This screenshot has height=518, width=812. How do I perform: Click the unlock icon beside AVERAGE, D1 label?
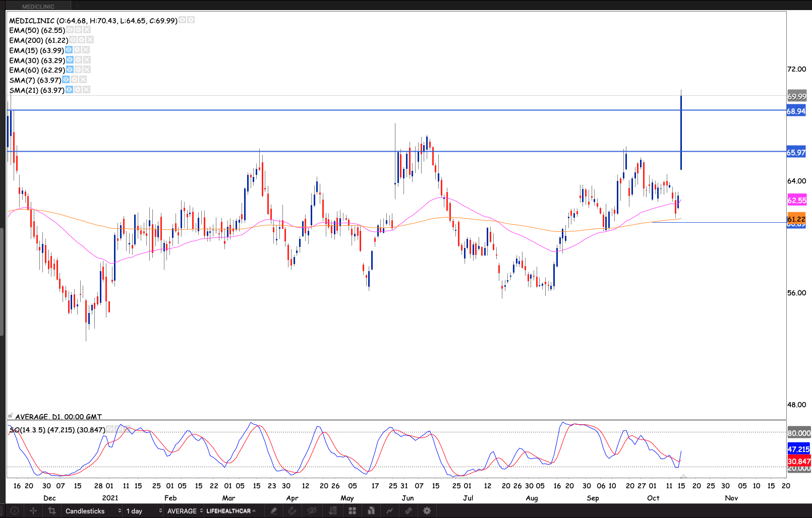pos(10,416)
